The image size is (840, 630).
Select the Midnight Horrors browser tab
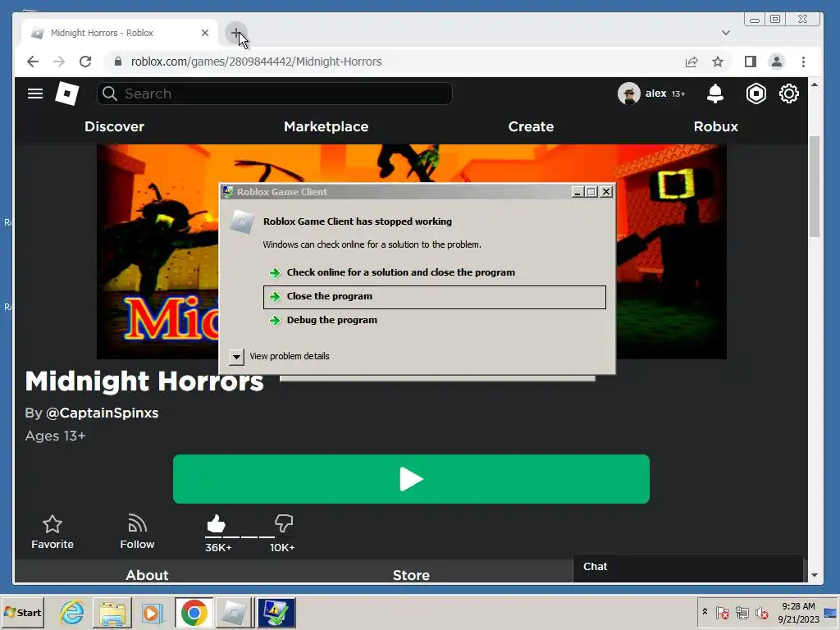pyautogui.click(x=120, y=33)
